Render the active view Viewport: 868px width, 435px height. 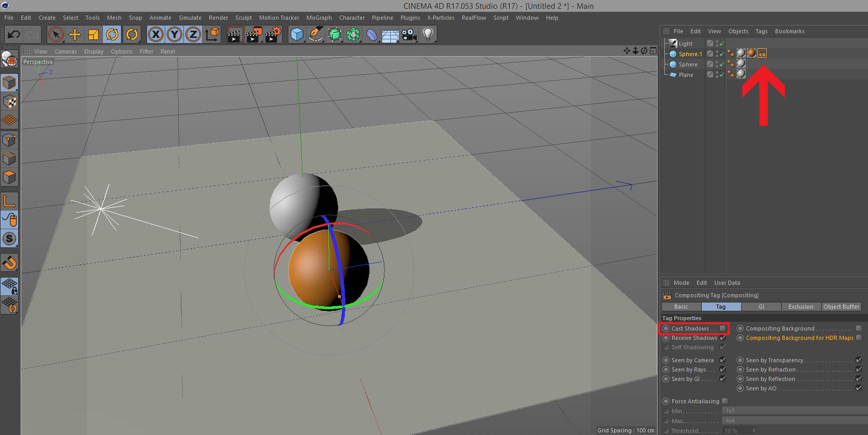(x=235, y=35)
